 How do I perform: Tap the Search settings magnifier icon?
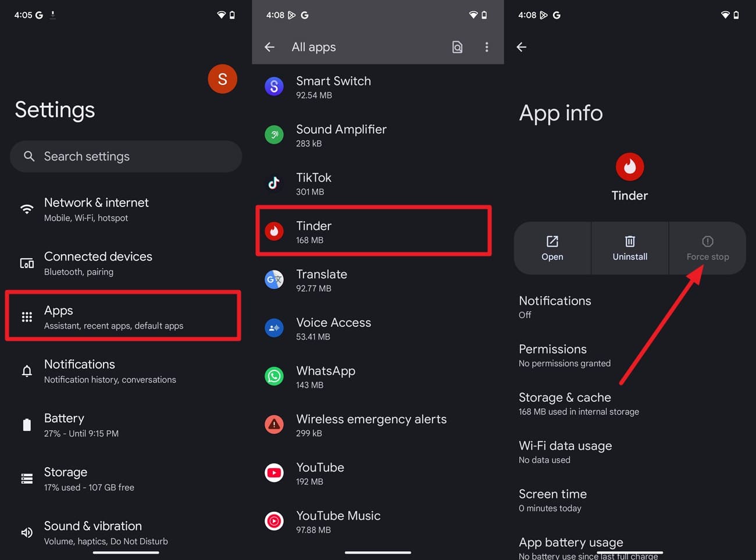click(x=29, y=156)
